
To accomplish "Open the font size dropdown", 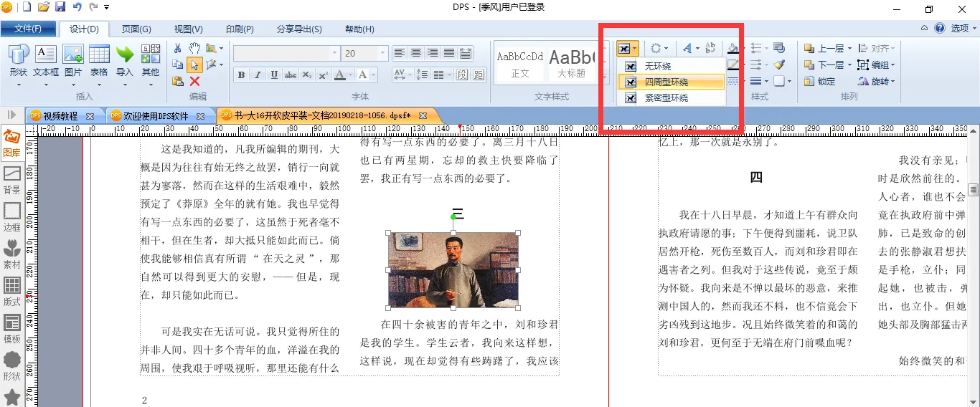I will point(383,54).
